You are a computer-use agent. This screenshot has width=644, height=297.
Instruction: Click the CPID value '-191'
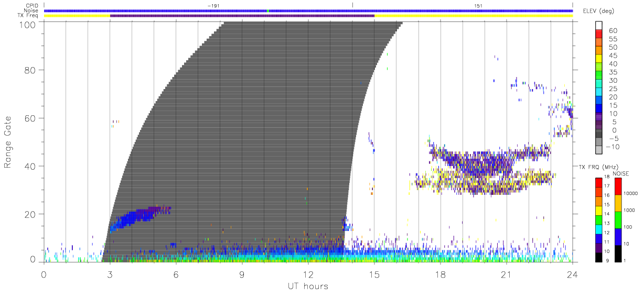[213, 6]
